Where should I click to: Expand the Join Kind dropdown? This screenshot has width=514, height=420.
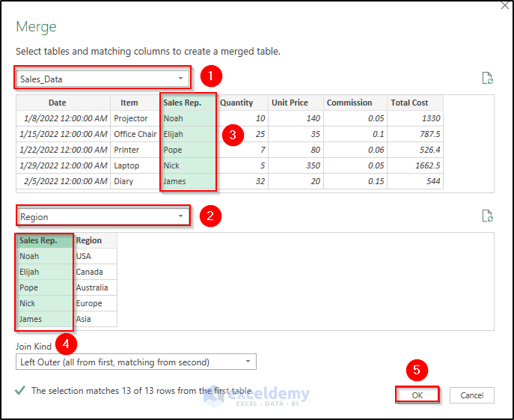coord(135,362)
